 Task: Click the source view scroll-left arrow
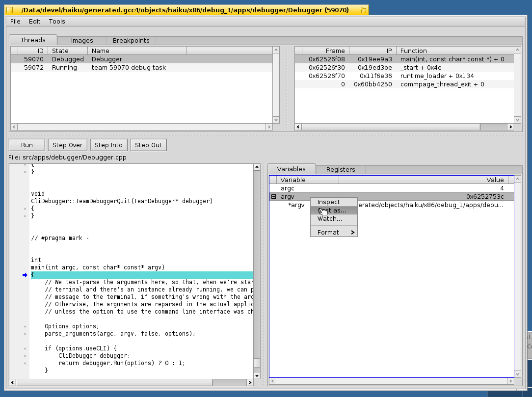point(13,382)
